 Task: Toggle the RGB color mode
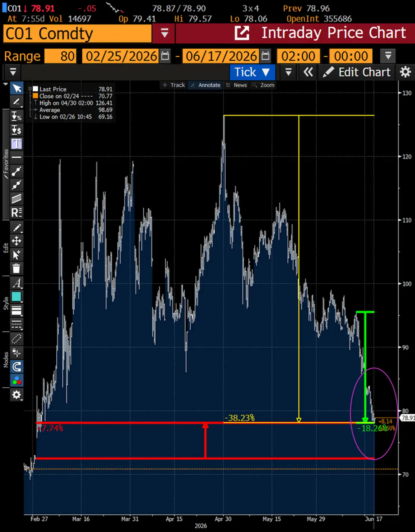(17, 380)
